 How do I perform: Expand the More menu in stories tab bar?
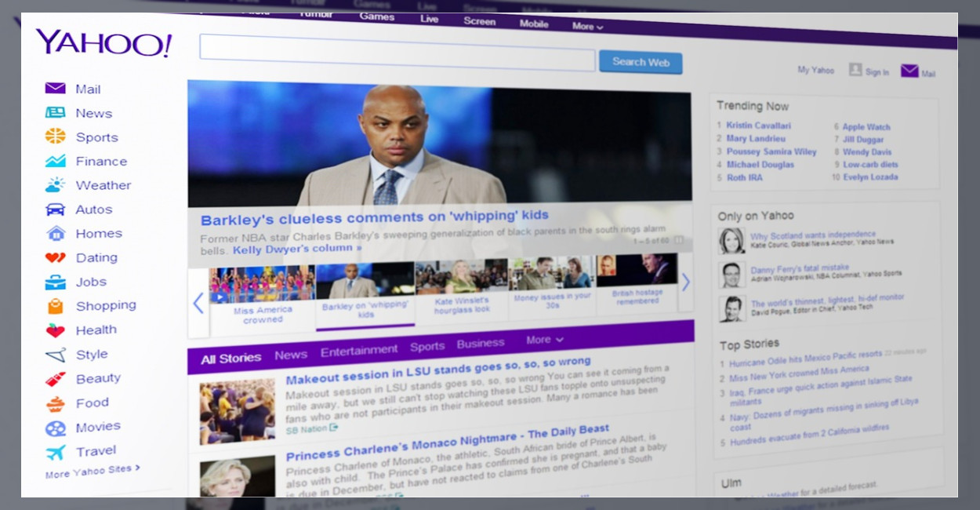[x=545, y=340]
